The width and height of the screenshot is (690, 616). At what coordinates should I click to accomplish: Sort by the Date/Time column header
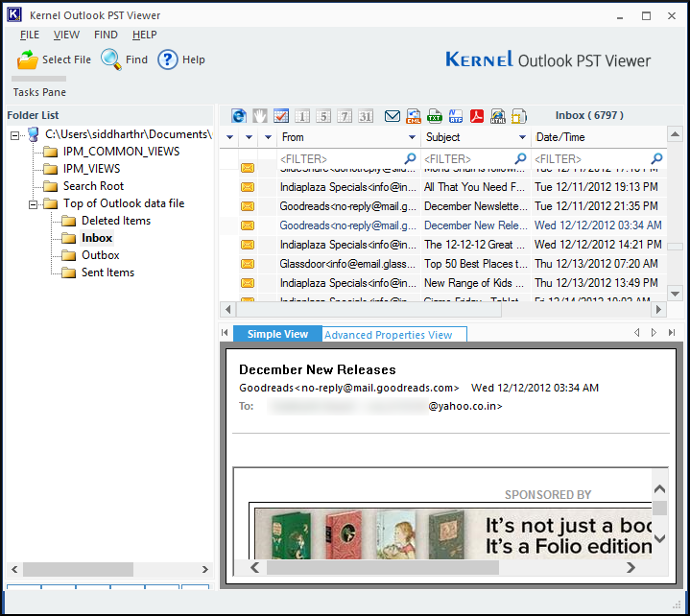tap(599, 137)
